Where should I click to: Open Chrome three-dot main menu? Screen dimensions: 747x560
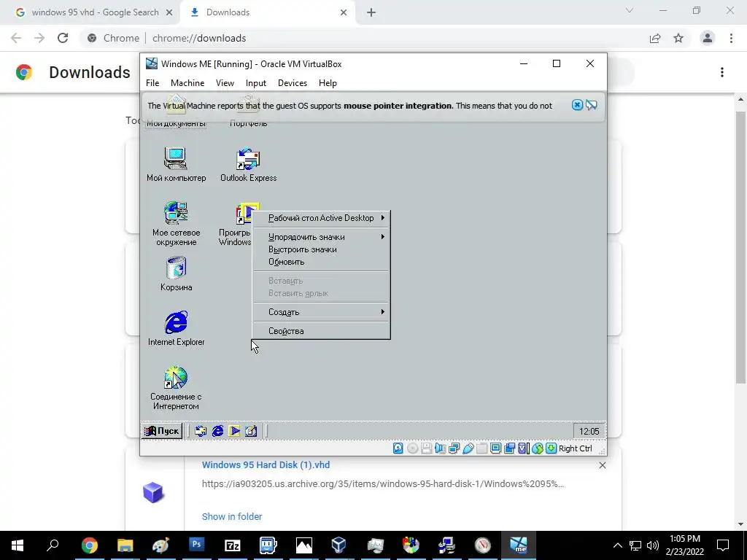[x=731, y=38]
